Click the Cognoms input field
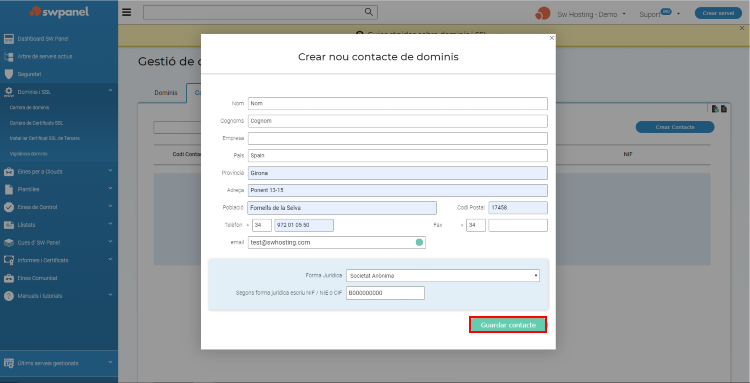 [397, 121]
